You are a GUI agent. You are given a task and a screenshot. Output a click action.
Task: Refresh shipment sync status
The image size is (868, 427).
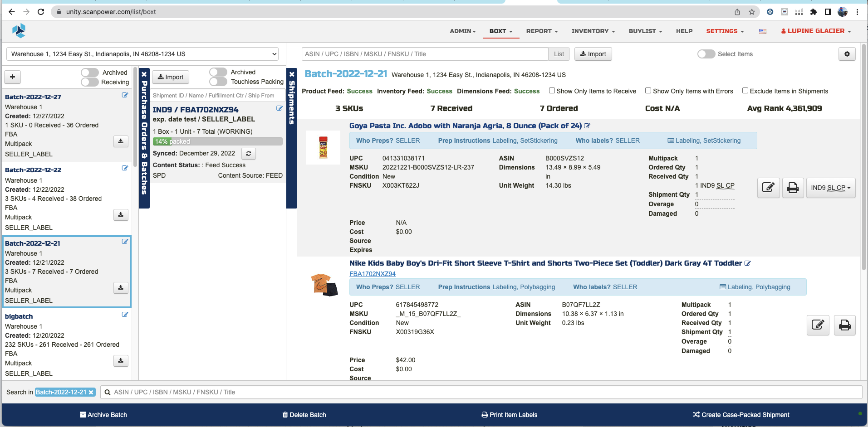[249, 154]
